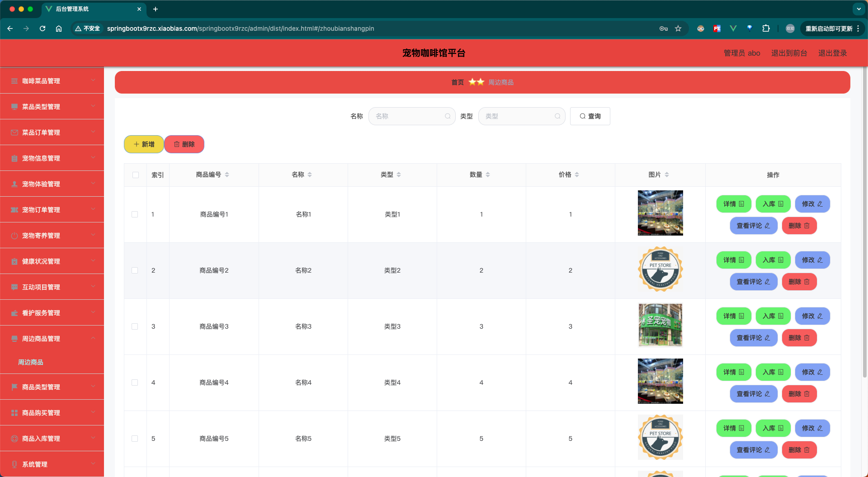Check the row checkbox for 商品编号2

tap(135, 270)
